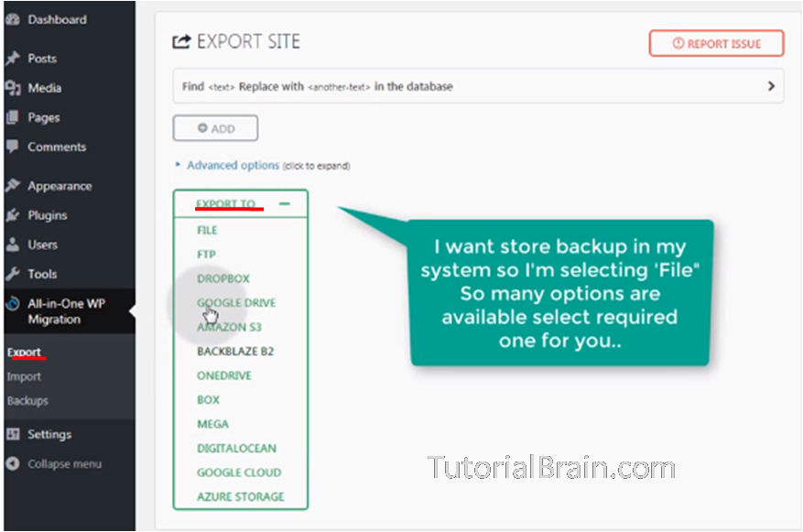This screenshot has height=532, width=803.
Task: Collapse the EXPORT TO dropdown header
Action: (241, 204)
